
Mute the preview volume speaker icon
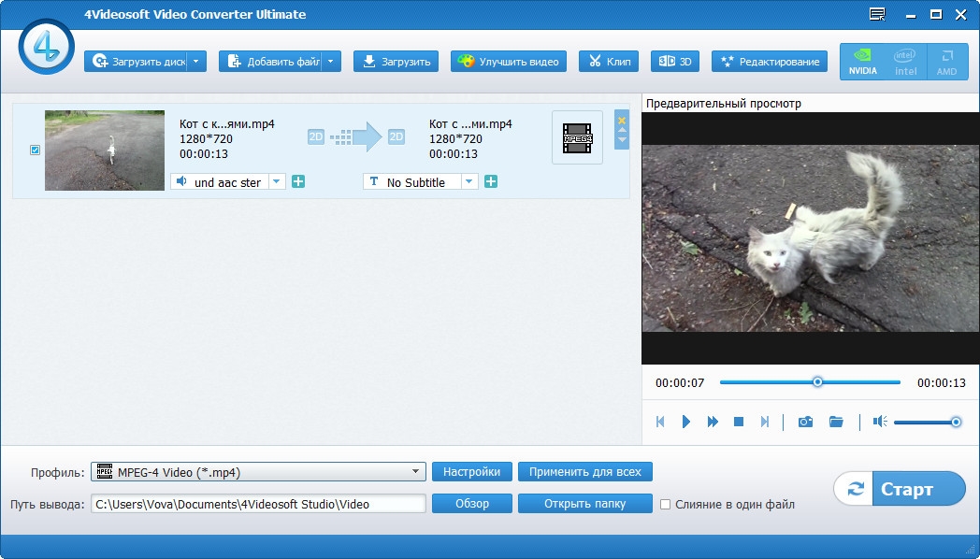click(879, 422)
